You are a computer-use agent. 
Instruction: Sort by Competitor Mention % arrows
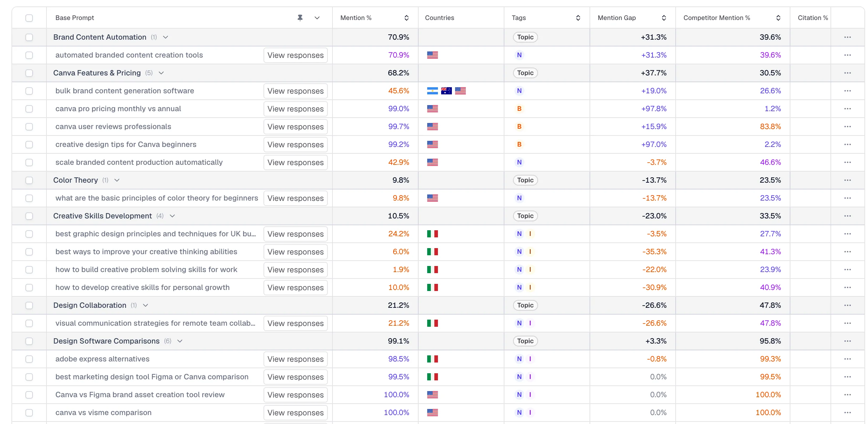tap(778, 18)
